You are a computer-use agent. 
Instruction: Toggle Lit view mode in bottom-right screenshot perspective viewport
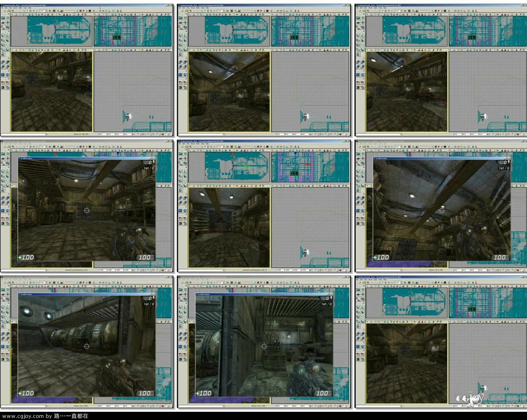385,322
